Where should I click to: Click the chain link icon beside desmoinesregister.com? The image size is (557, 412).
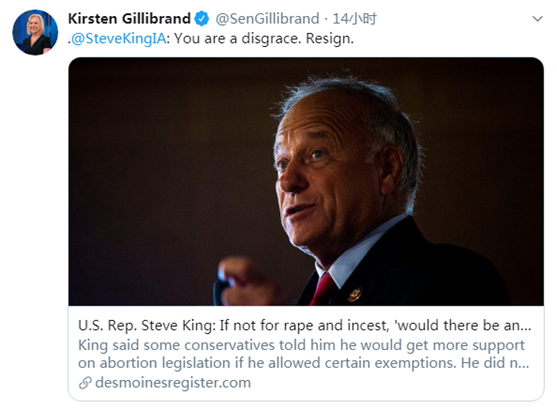tap(85, 383)
